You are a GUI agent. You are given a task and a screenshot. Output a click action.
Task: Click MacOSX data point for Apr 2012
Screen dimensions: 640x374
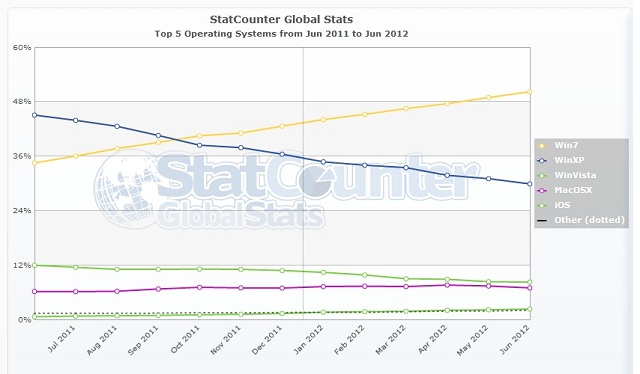tap(447, 285)
